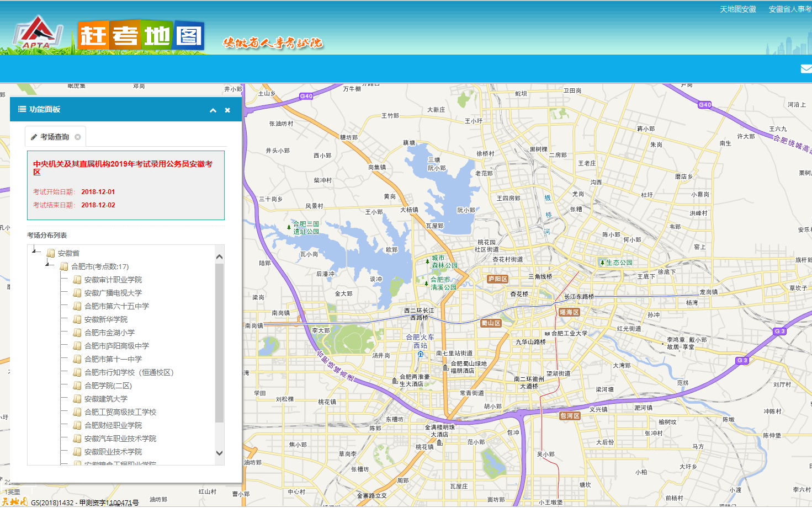Open 天地图安徽 link

tap(738, 9)
